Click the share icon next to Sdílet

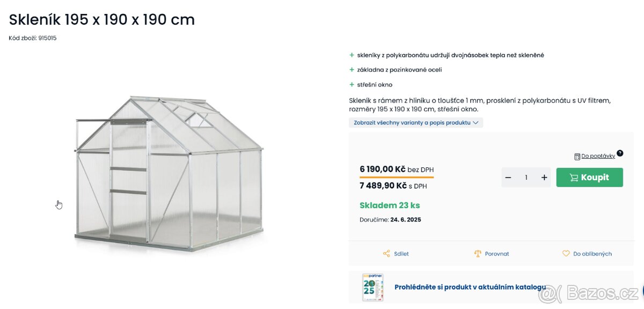coord(386,254)
